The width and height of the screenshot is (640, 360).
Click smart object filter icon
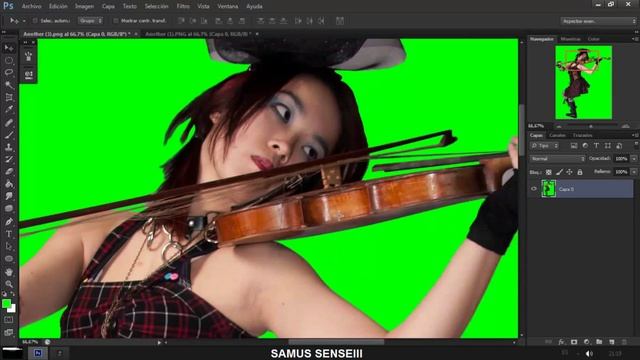tap(619, 146)
